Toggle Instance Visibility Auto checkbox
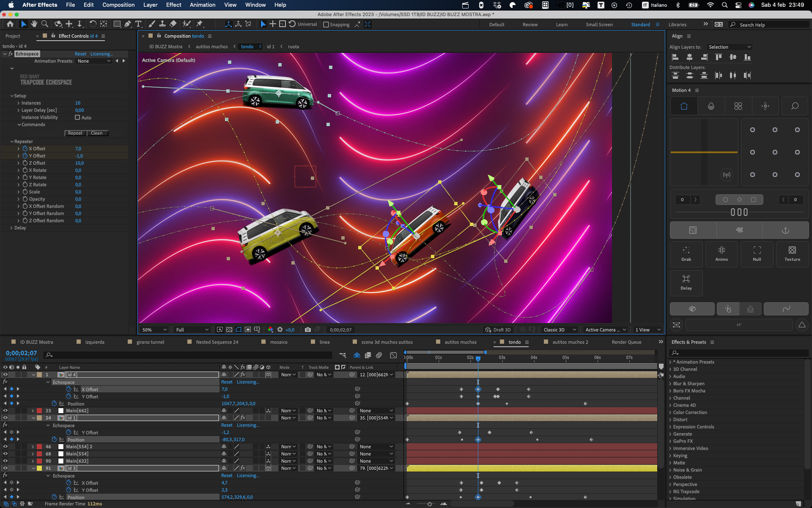 coord(77,118)
